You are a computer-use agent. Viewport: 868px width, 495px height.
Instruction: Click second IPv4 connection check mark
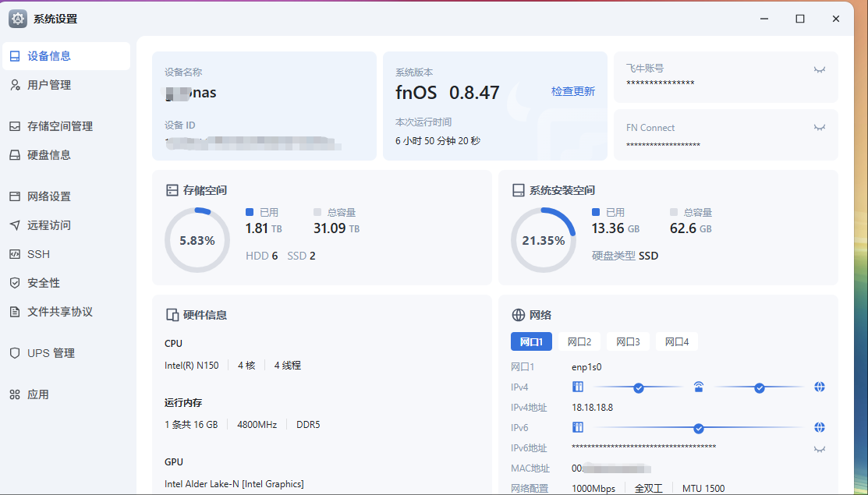coord(760,387)
